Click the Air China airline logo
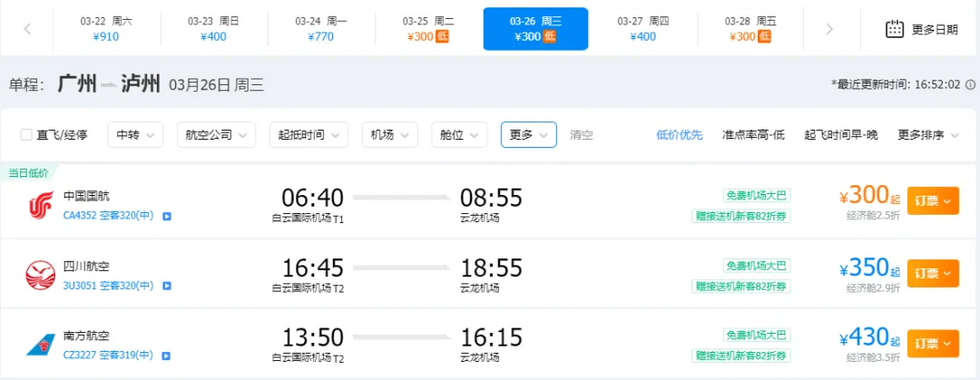 pos(41,206)
